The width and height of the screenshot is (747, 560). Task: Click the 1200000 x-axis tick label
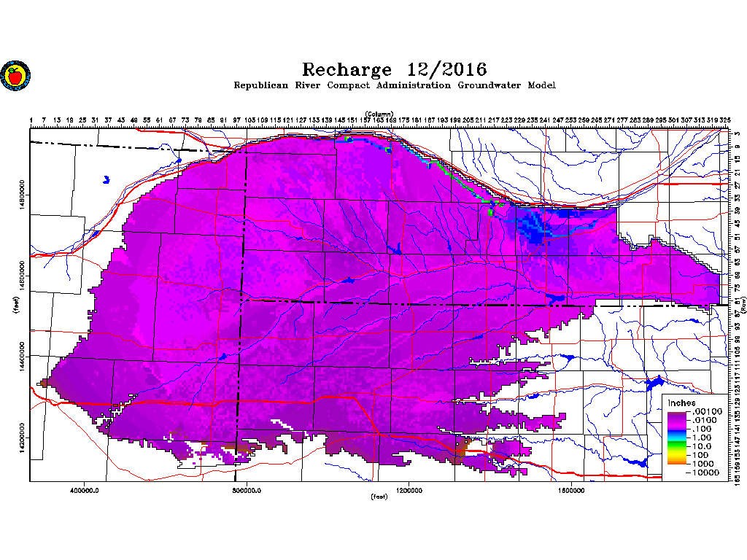click(409, 490)
